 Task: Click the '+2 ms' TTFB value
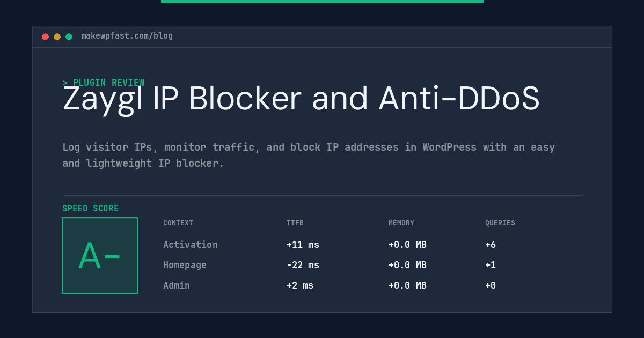[300, 285]
